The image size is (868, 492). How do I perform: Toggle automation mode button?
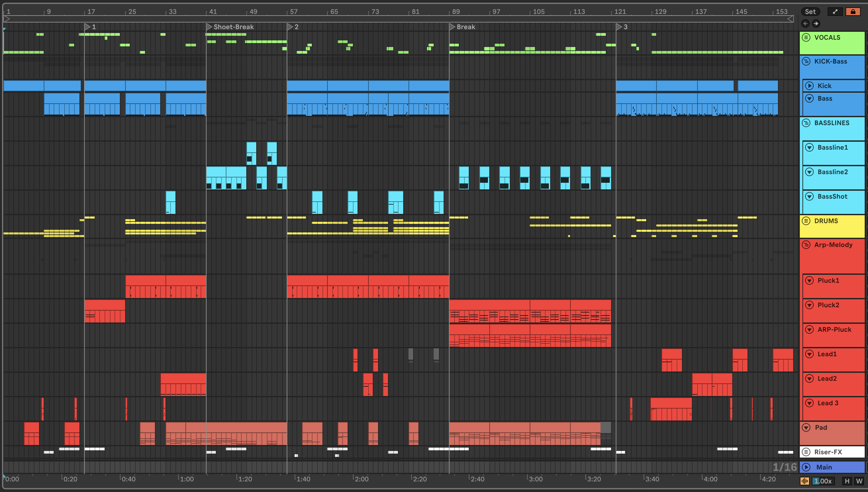835,12
